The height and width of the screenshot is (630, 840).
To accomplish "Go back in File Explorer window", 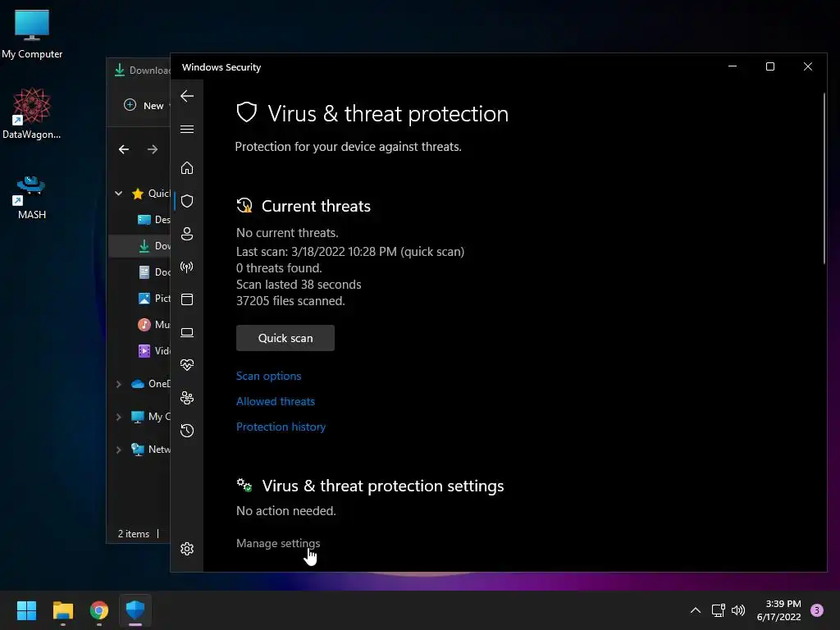I will tap(124, 149).
